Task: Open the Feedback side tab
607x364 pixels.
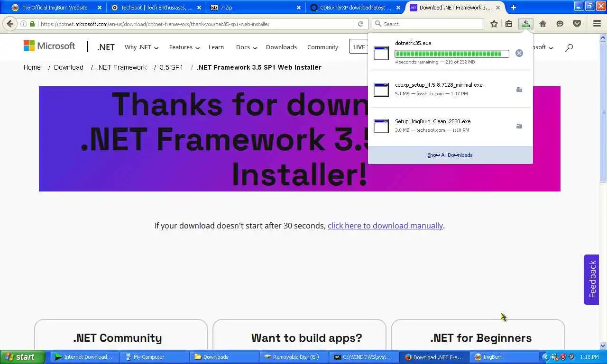Action: [x=591, y=280]
